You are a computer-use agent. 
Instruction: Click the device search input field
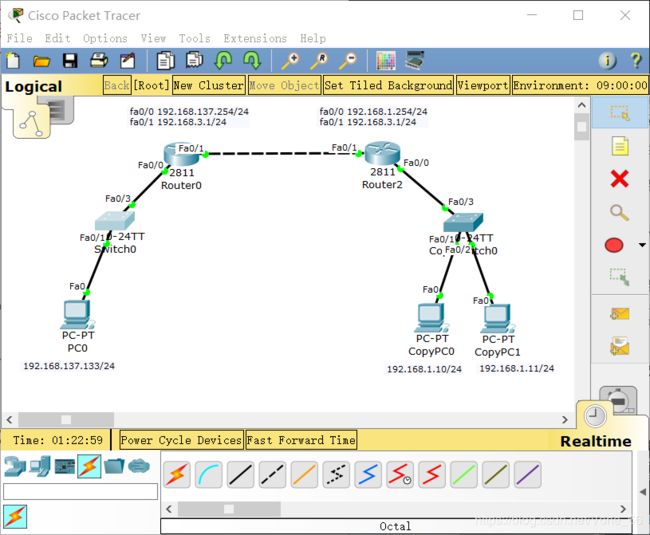[80, 491]
